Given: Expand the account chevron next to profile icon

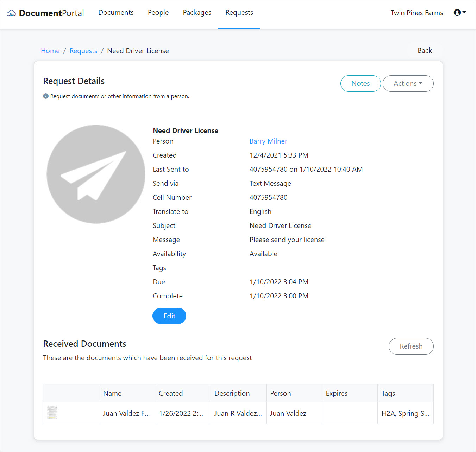Looking at the screenshot, I should (x=464, y=13).
